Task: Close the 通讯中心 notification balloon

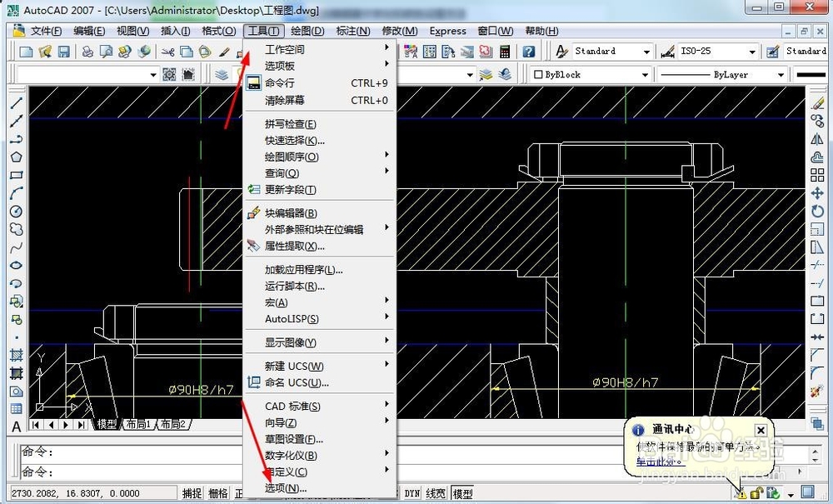Action: [761, 430]
